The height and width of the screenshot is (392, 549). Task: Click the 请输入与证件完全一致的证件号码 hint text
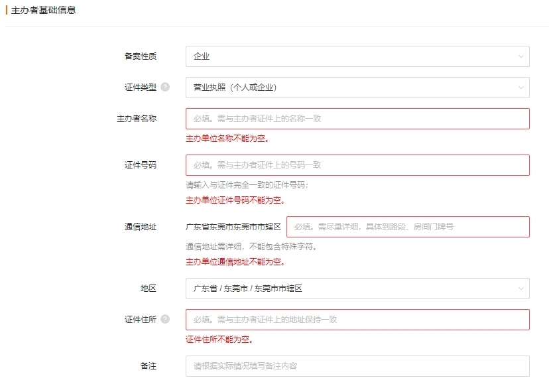pyautogui.click(x=247, y=185)
